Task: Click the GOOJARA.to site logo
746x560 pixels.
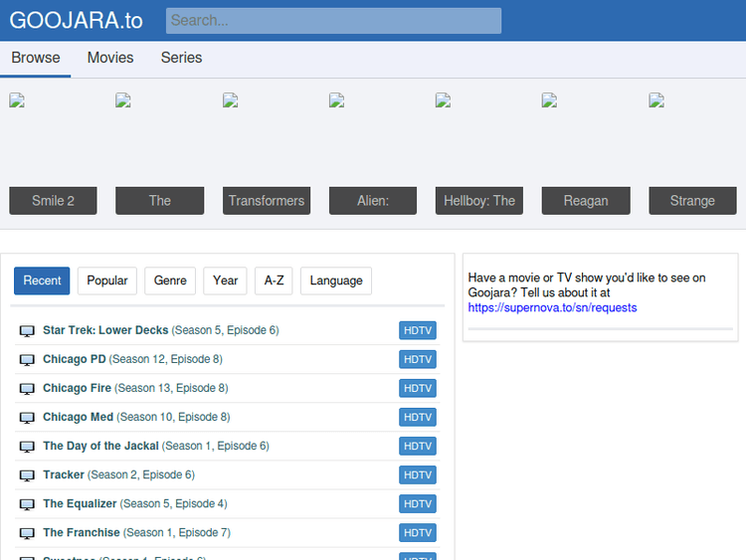Action: (76, 20)
